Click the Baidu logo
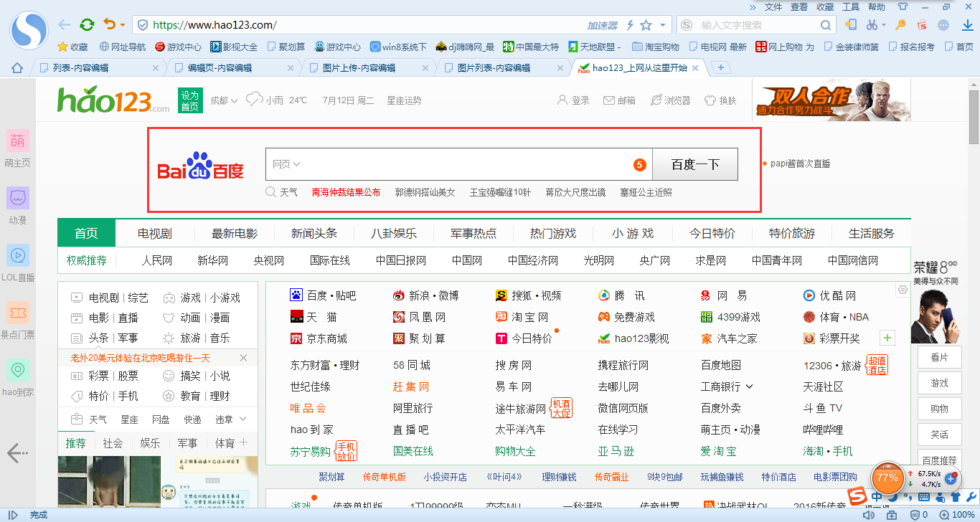 coord(201,167)
